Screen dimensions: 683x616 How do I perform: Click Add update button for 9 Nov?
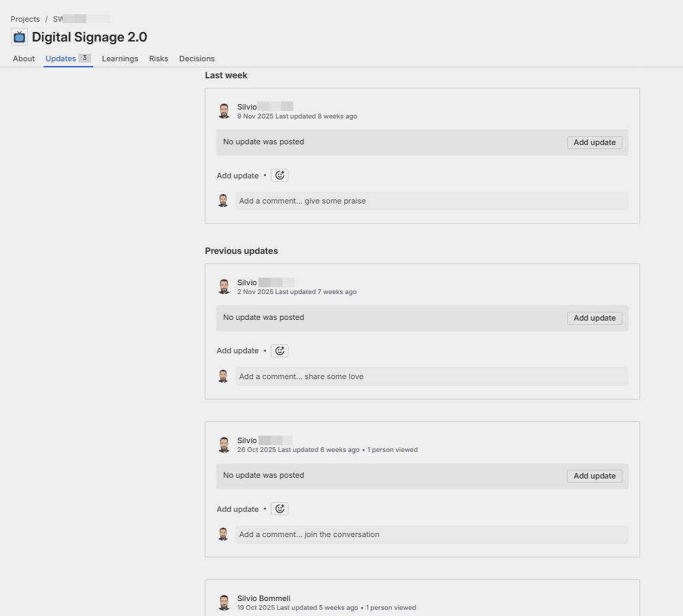click(595, 142)
